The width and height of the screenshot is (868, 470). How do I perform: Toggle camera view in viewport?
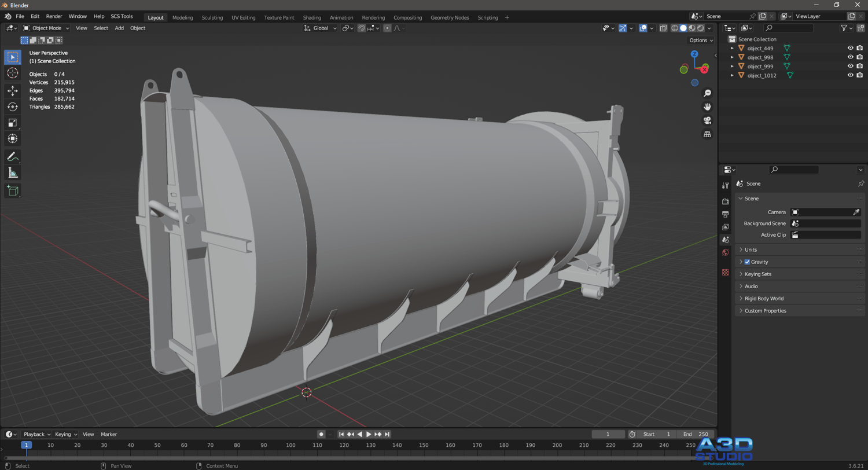coord(707,120)
